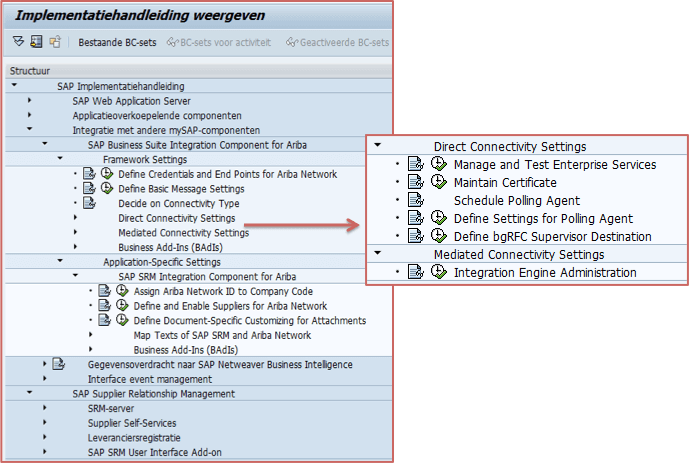Select Define Document-Specific Customizing for Attachments
This screenshot has width=689, height=463.
(250, 321)
